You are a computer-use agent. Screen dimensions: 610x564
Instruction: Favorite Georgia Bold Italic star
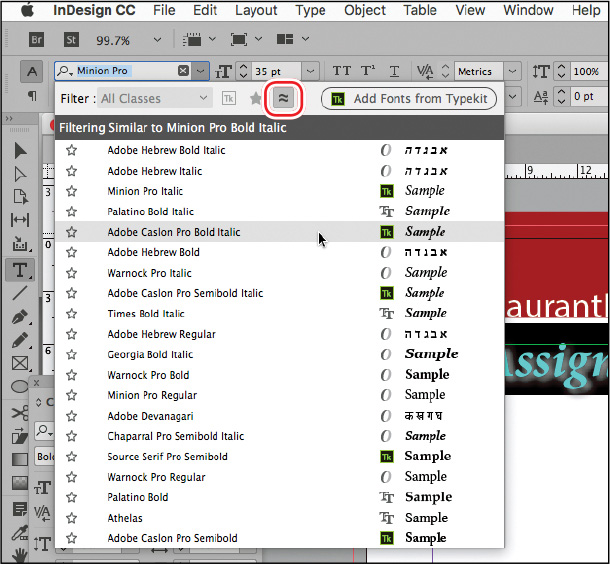point(72,354)
